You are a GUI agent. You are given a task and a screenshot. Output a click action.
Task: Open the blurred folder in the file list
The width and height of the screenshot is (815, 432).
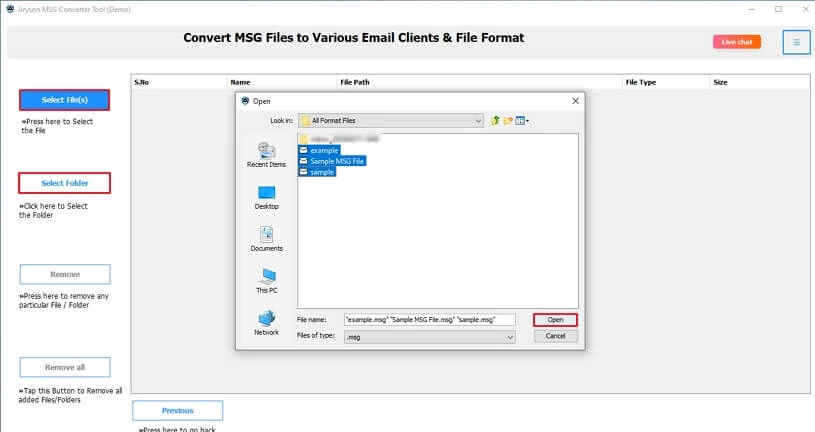(x=339, y=139)
